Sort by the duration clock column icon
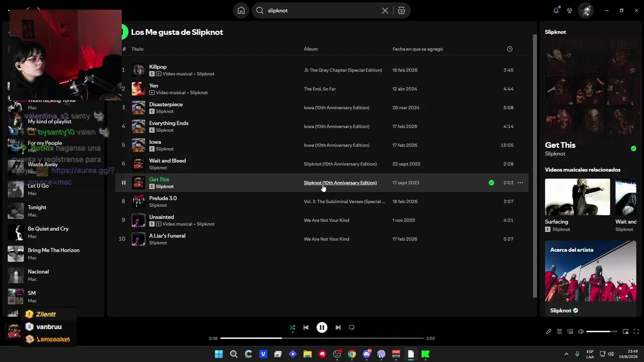Image resolution: width=644 pixels, height=362 pixels. coord(510,49)
